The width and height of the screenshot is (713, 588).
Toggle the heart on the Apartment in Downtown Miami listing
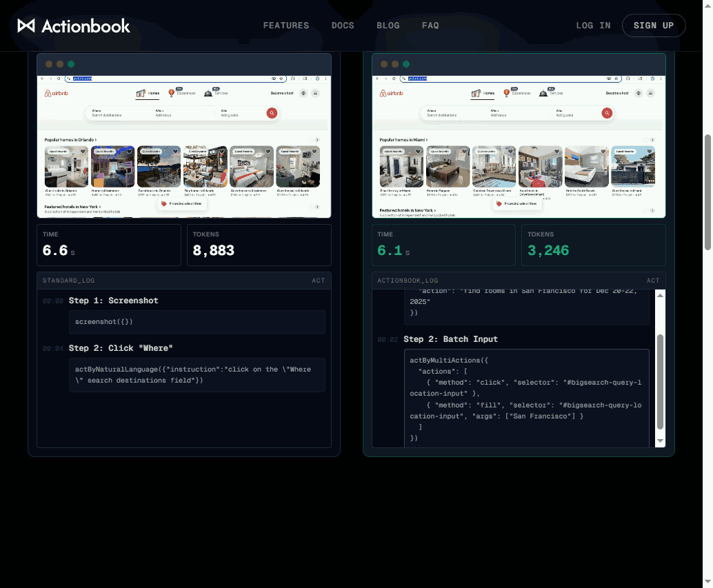557,152
